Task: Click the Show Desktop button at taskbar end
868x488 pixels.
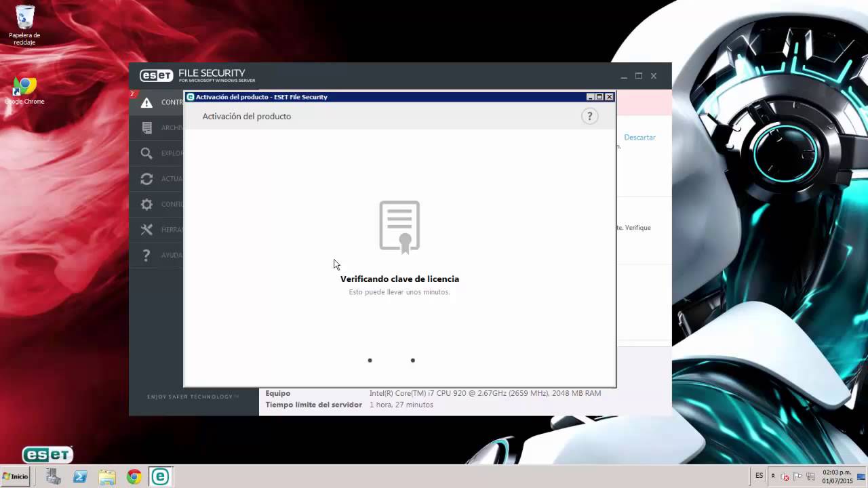Action: [x=863, y=476]
